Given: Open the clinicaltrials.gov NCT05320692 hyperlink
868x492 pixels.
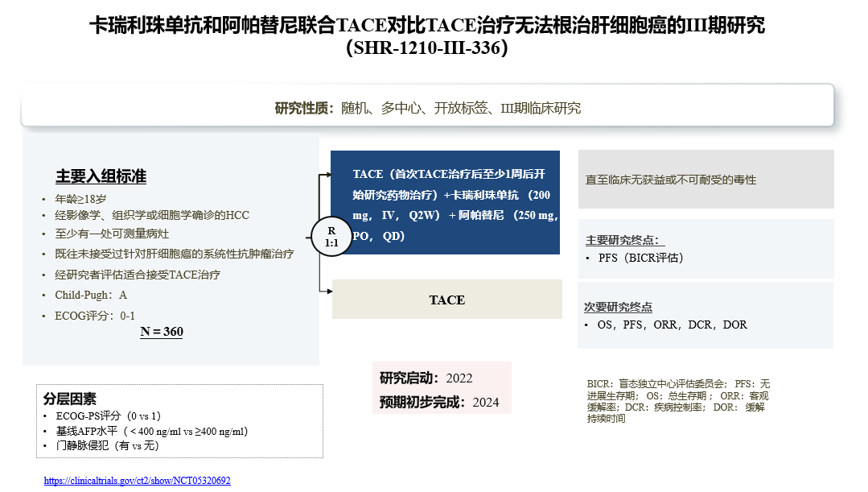Looking at the screenshot, I should [138, 480].
